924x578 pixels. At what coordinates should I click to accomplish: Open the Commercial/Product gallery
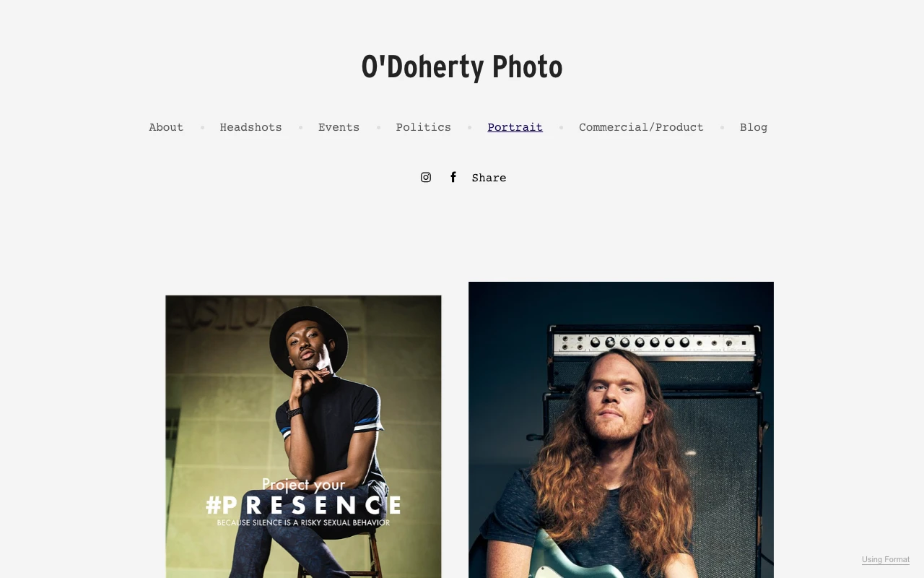641,127
